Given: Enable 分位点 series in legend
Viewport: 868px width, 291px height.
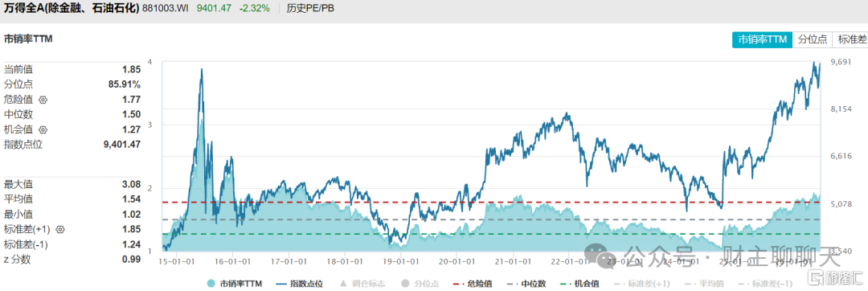Looking at the screenshot, I should (x=420, y=284).
